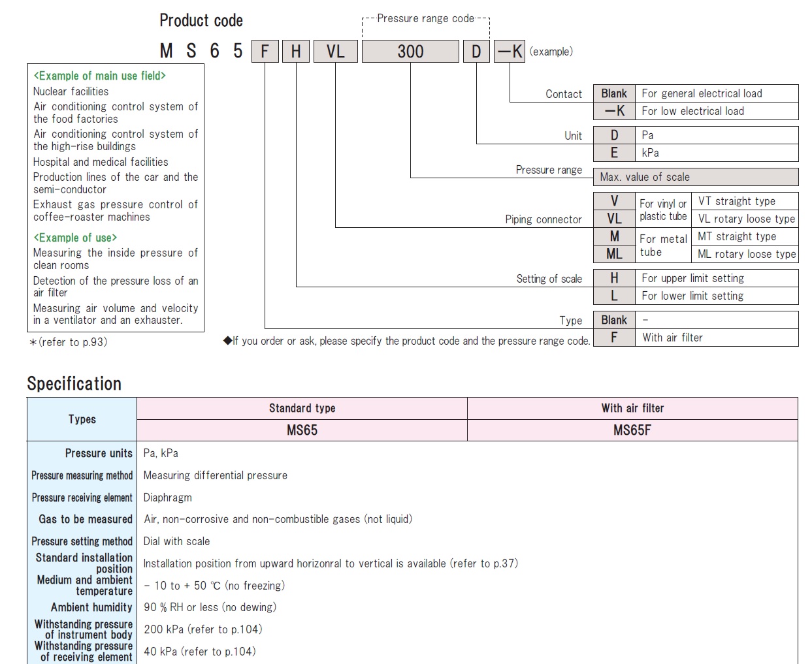The height and width of the screenshot is (664, 812).
Task: Select the "For low electrical load" contact option
Action: click(x=692, y=111)
